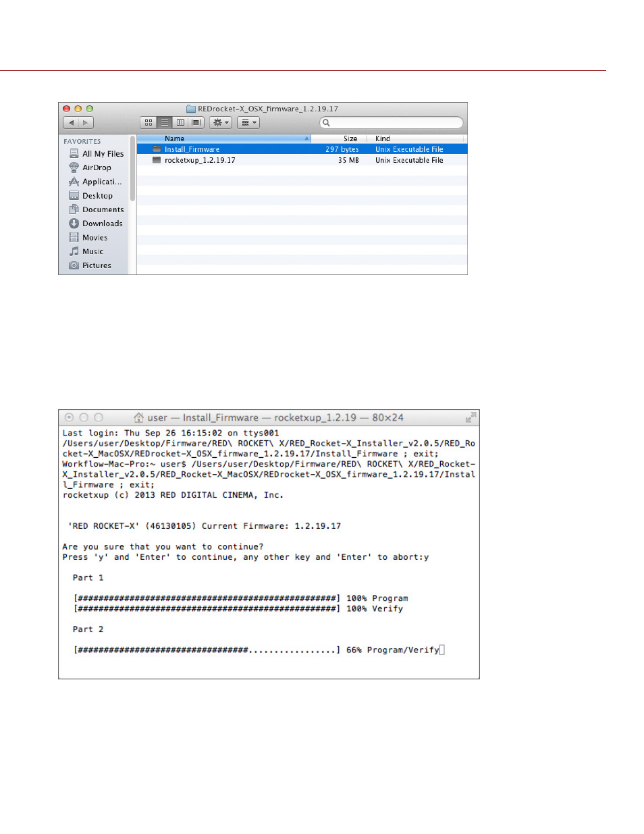This screenshot has height=834, width=644.
Task: Go back in Finder window
Action: pos(71,123)
